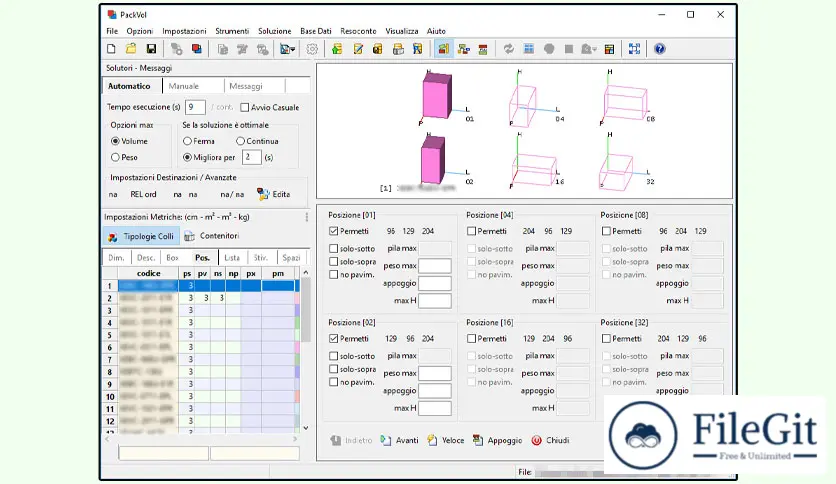Screen dimensions: 836x484
Task: Enable the Avvio Casuale checkbox
Action: pos(245,107)
